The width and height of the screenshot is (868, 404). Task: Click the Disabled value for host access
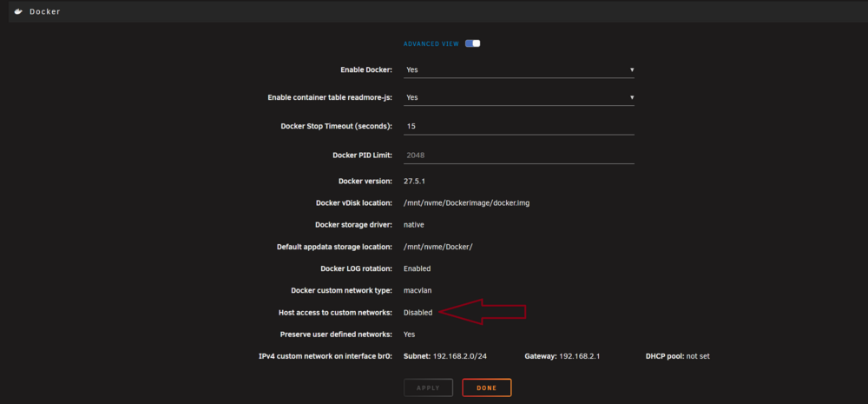(x=418, y=313)
